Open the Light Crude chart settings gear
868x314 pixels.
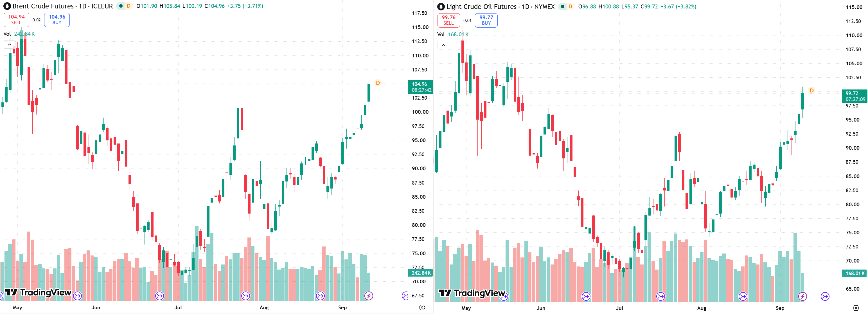(x=856, y=308)
